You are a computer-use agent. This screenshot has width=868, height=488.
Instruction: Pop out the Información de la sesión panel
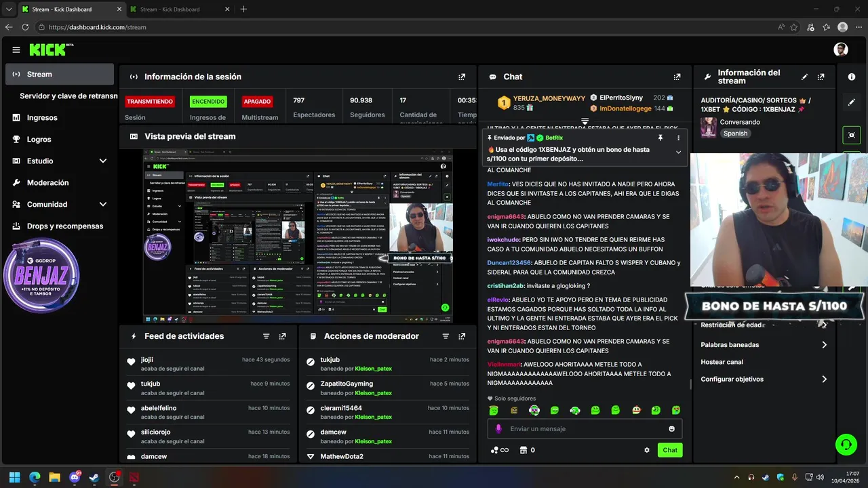pos(462,77)
